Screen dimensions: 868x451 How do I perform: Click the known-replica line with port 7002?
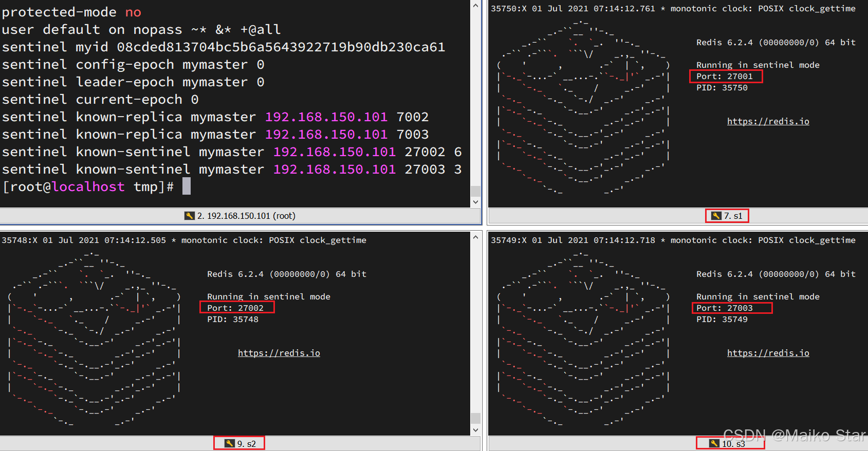click(x=215, y=117)
